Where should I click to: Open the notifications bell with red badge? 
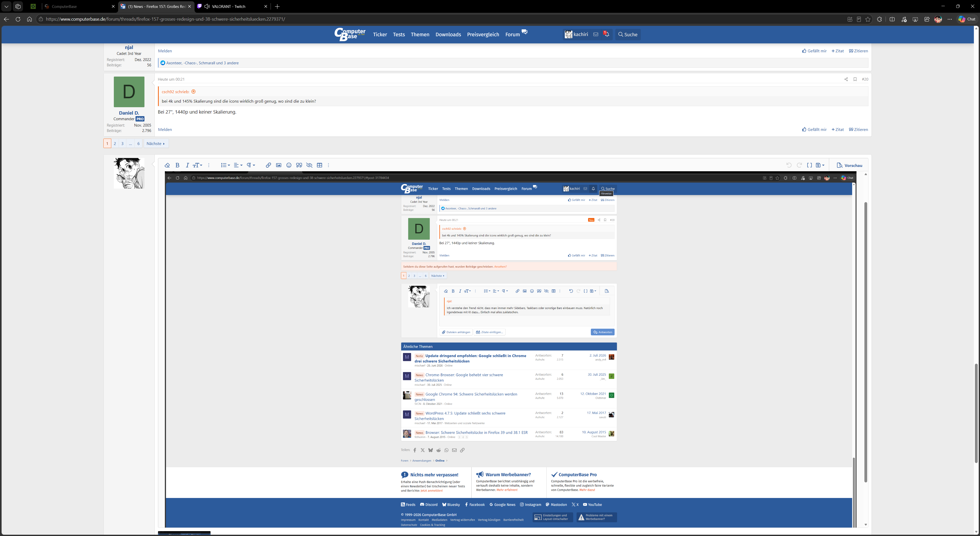(x=606, y=34)
